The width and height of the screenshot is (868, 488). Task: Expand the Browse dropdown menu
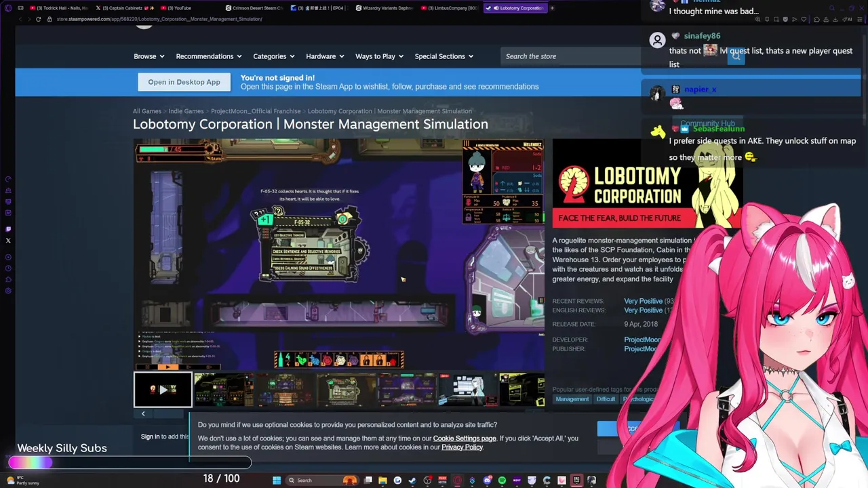pyautogui.click(x=149, y=56)
